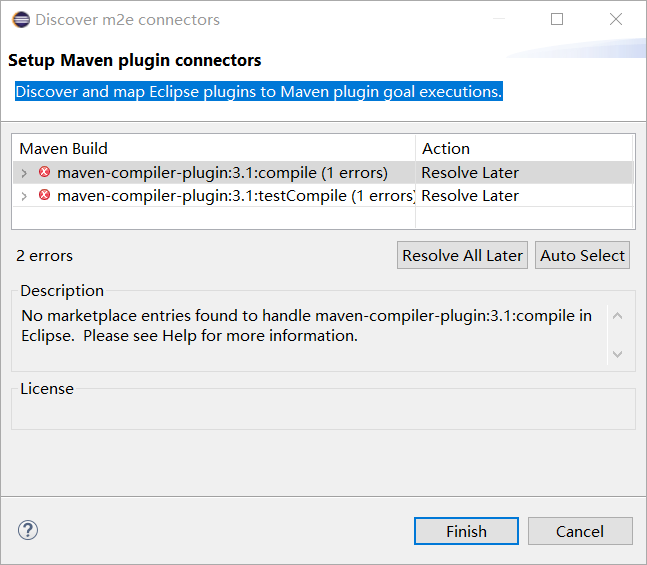The height and width of the screenshot is (565, 647).
Task: Click the Auto Select button
Action: (583, 255)
